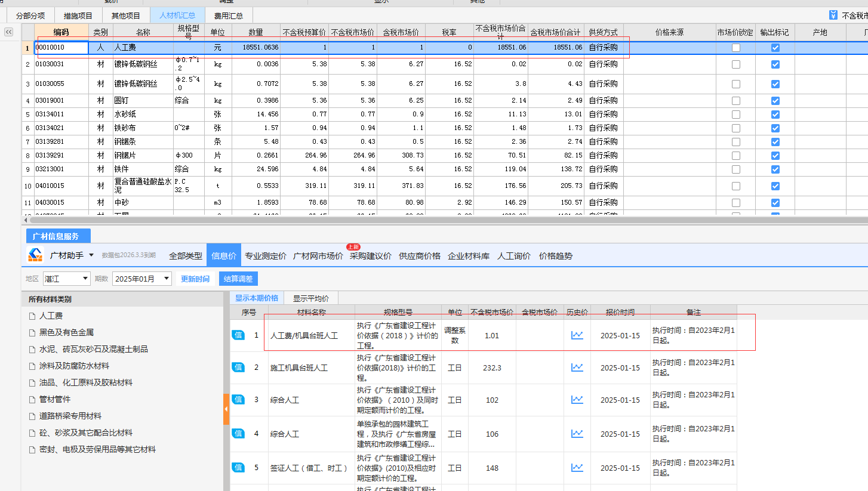Click the 信 badge for 签证人工 row
Viewport: 868px width, 491px height.
tap(238, 467)
